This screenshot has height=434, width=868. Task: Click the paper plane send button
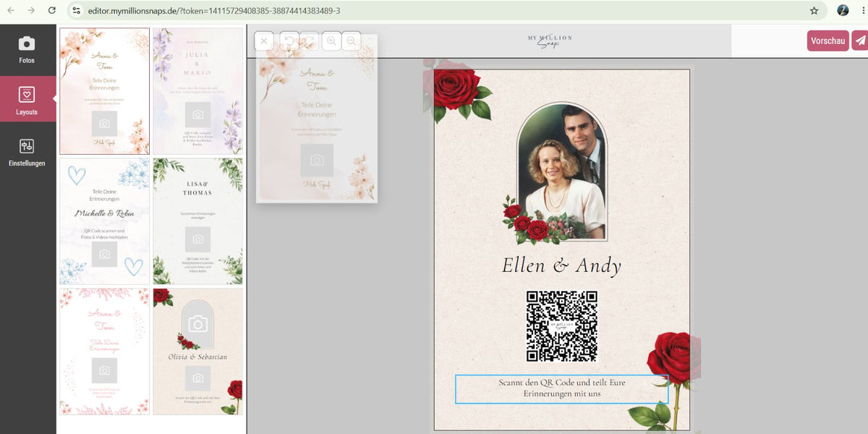tap(860, 41)
